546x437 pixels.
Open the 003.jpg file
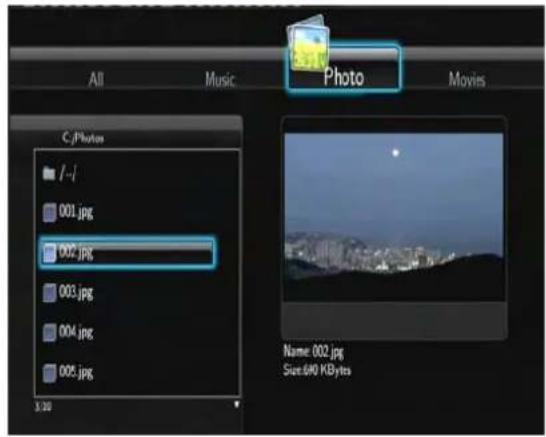click(76, 292)
